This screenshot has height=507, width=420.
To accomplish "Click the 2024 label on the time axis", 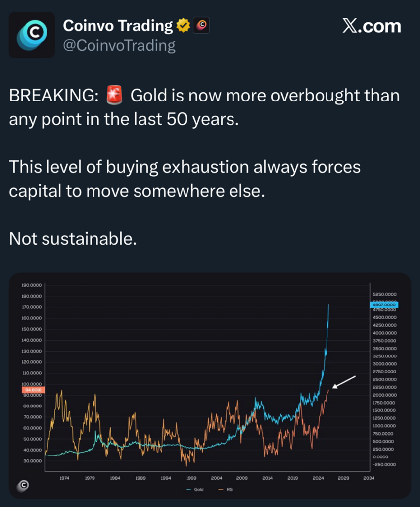I will tap(318, 478).
